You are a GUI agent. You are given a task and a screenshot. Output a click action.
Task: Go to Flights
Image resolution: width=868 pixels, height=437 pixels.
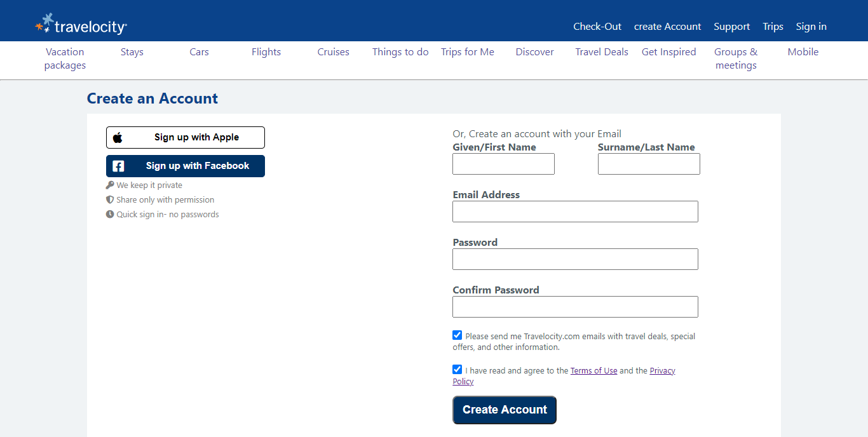click(x=266, y=52)
